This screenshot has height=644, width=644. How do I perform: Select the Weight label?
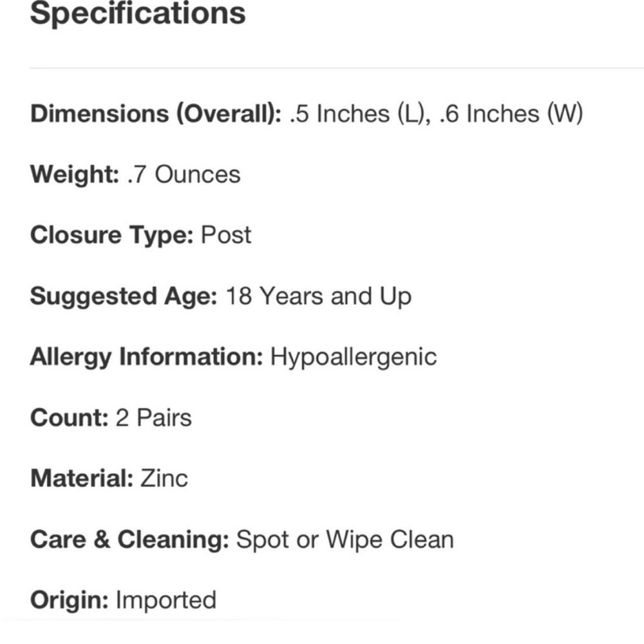75,175
